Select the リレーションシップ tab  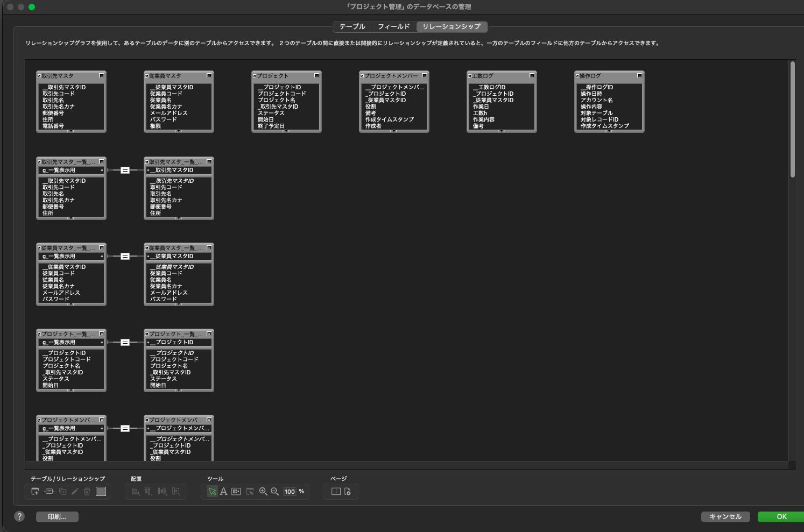coord(452,26)
